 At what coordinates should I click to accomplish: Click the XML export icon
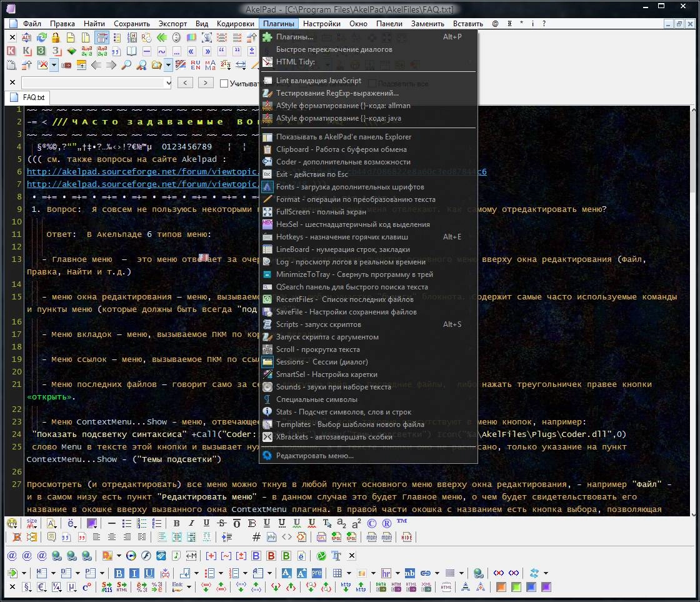point(426,587)
